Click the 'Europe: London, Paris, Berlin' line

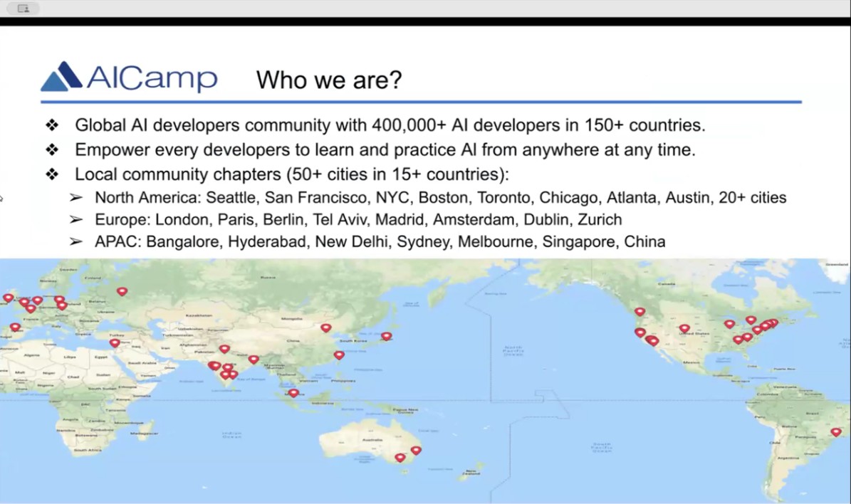pyautogui.click(x=358, y=220)
